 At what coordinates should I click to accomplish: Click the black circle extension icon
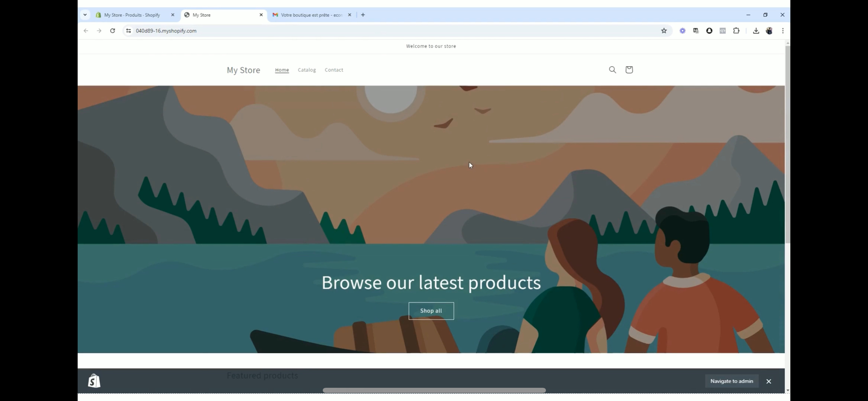pos(709,31)
